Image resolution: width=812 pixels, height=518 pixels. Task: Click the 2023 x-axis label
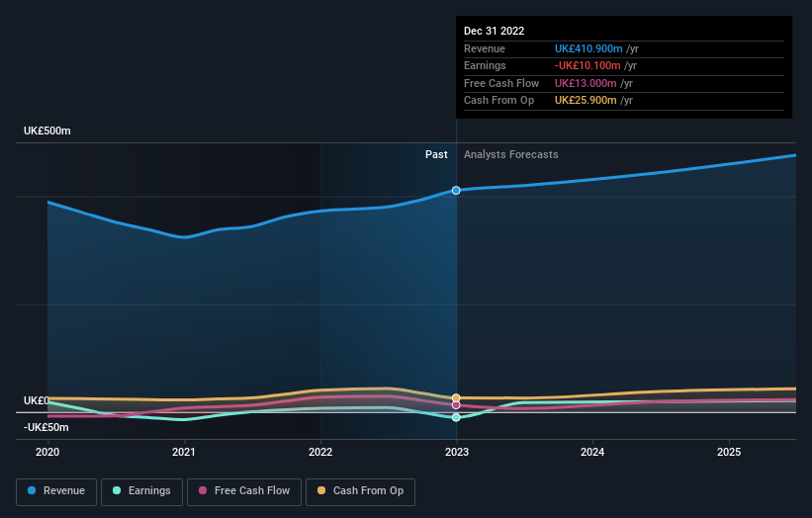click(457, 453)
